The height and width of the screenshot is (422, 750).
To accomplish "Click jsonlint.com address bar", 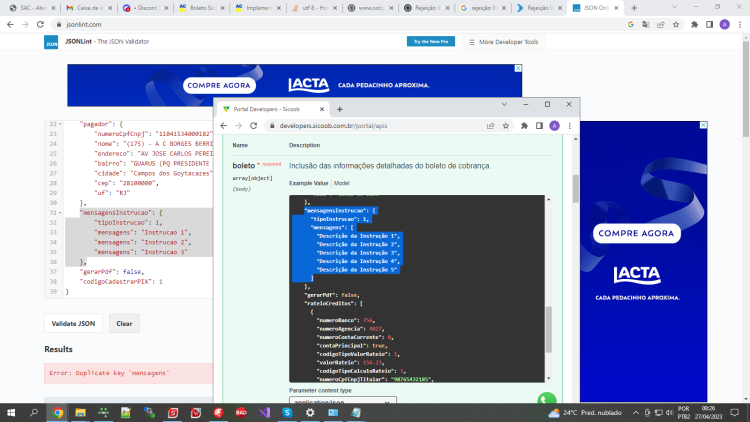I will point(335,24).
